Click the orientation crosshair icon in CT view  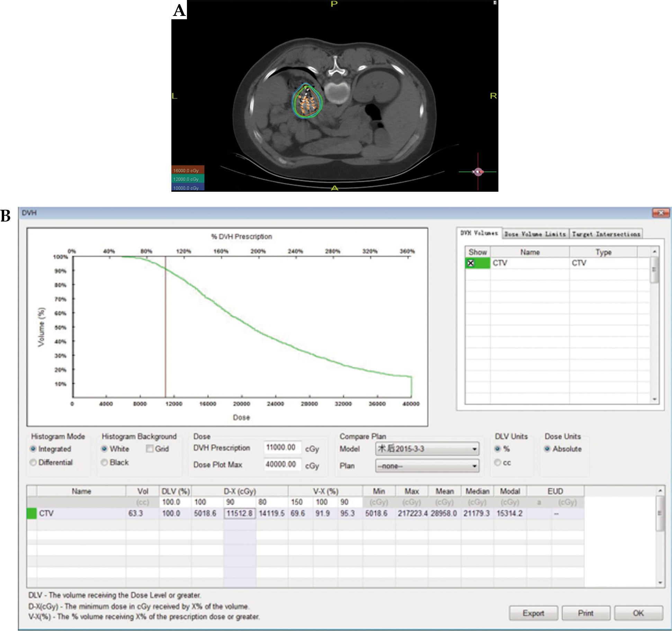tap(478, 171)
